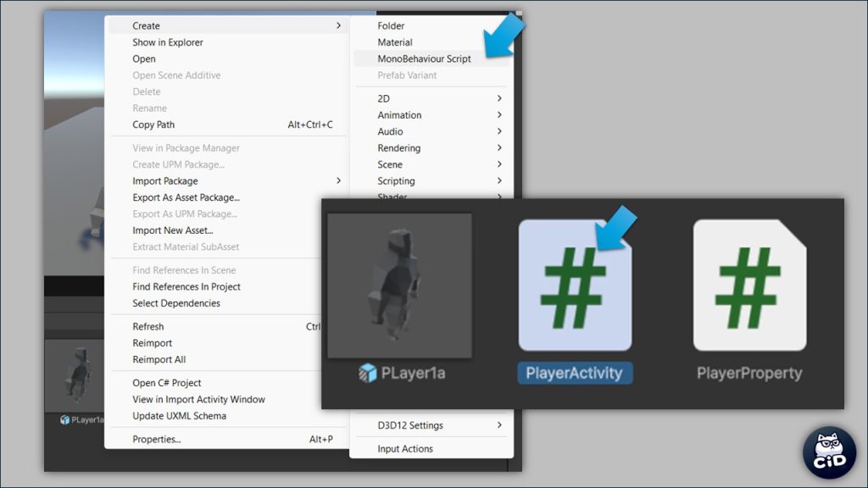The image size is (868, 488).
Task: Create a new Material
Action: [395, 42]
